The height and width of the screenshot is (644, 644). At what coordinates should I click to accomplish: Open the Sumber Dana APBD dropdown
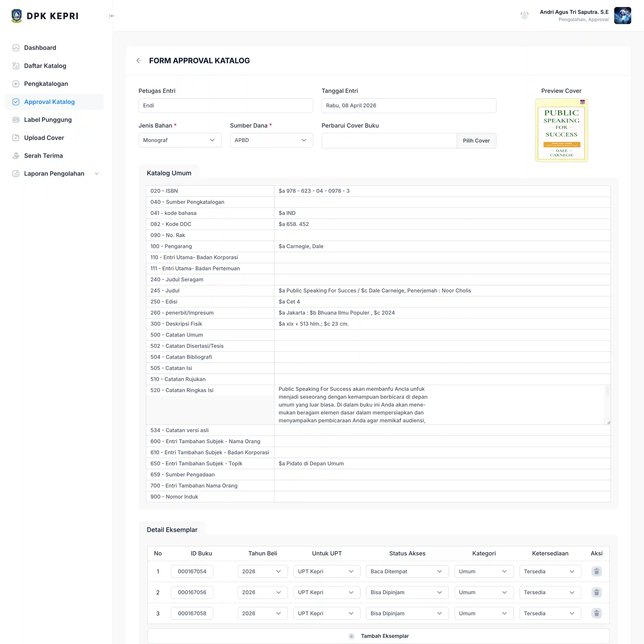point(271,140)
